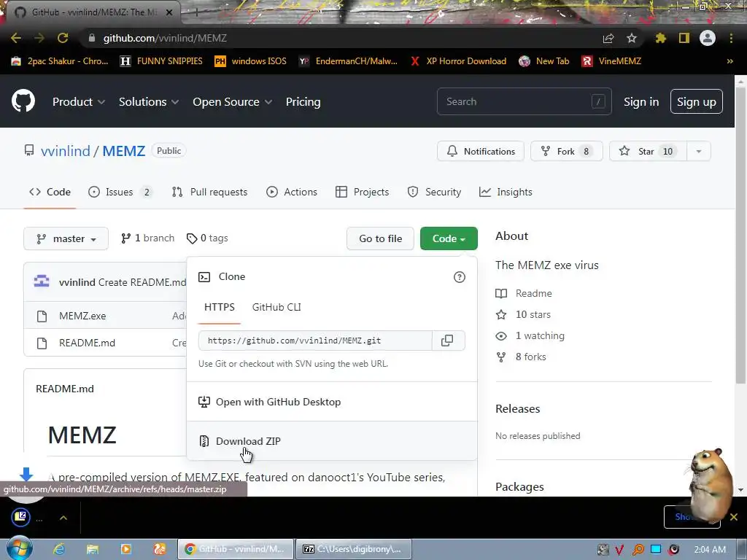Screen dimensions: 747x560
Task: Open share icon in address bar
Action: 608,38
